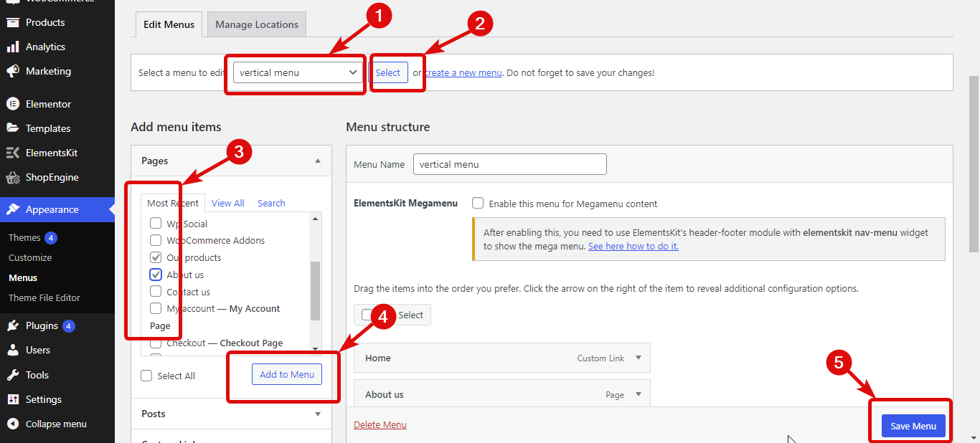Collapse the admin sidebar menu

click(x=52, y=423)
